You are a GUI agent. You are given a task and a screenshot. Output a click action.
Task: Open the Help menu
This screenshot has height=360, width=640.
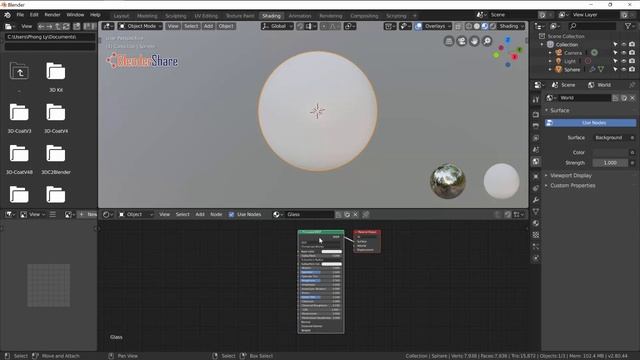pyautogui.click(x=95, y=15)
